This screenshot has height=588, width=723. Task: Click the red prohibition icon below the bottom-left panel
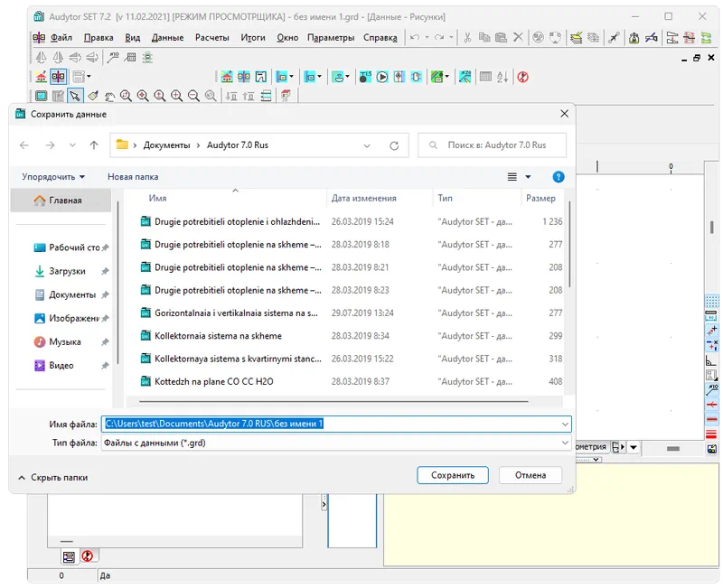(x=87, y=555)
